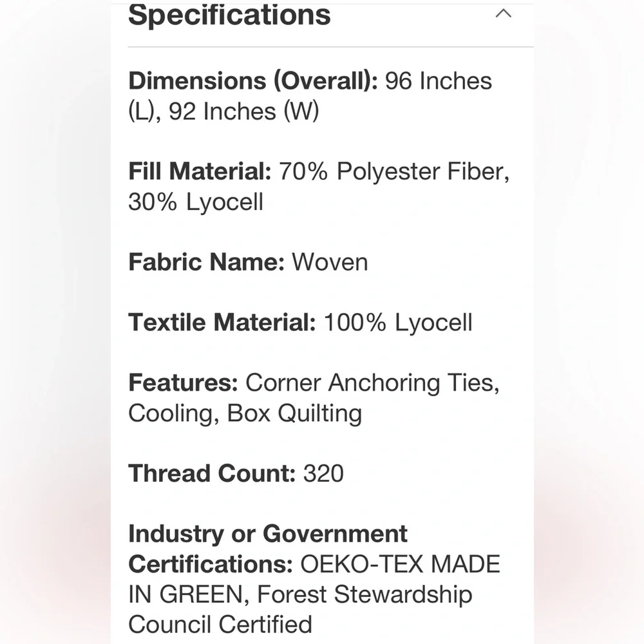
Task: Collapse the Specifications section chevron
Action: coord(503,14)
